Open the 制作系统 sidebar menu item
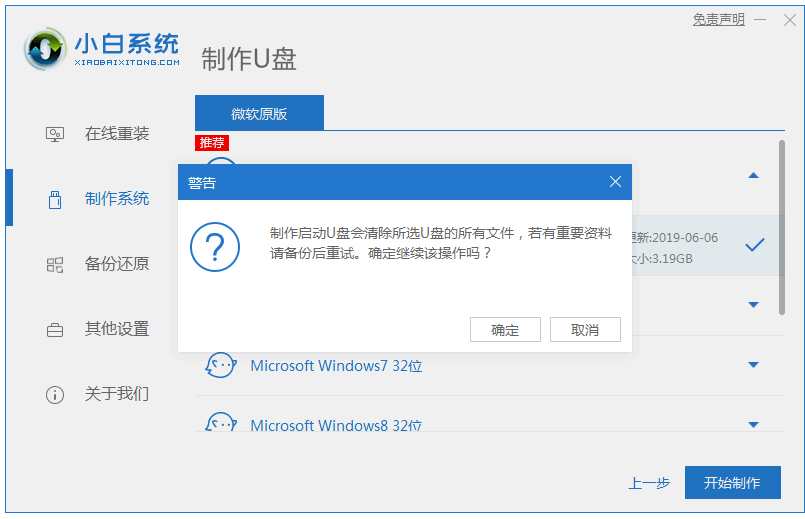This screenshot has width=805, height=519. point(116,199)
